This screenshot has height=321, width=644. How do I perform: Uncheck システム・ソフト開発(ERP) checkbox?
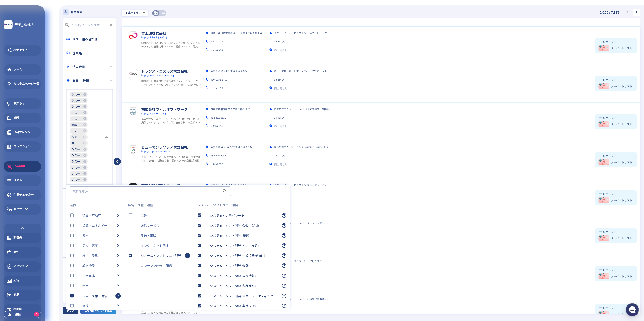pos(200,235)
